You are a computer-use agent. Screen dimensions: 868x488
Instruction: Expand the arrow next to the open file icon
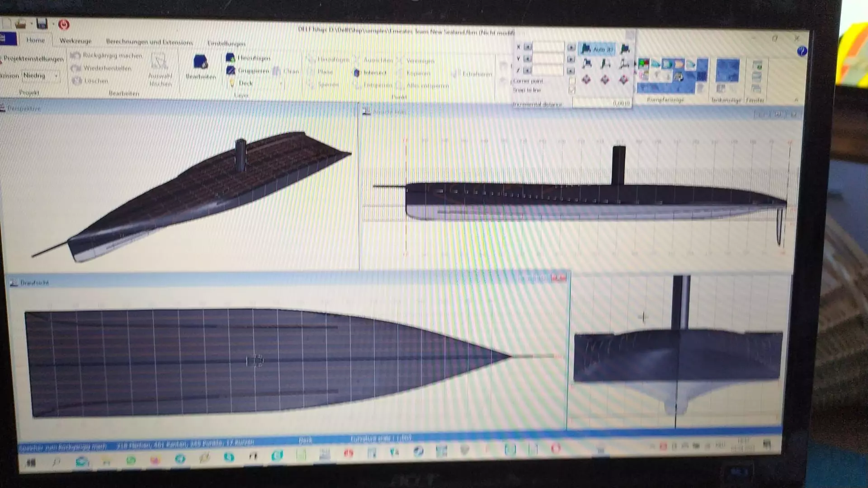coord(31,23)
